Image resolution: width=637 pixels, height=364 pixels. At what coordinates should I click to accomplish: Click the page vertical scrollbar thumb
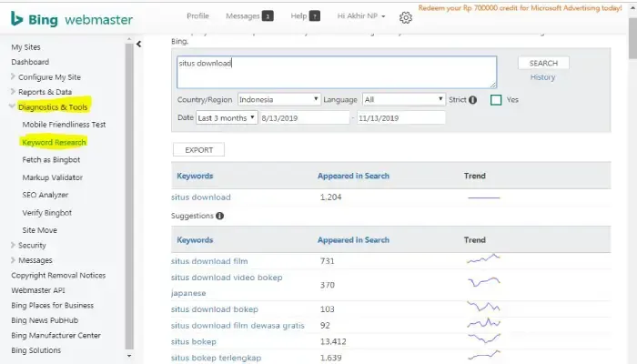[632, 38]
